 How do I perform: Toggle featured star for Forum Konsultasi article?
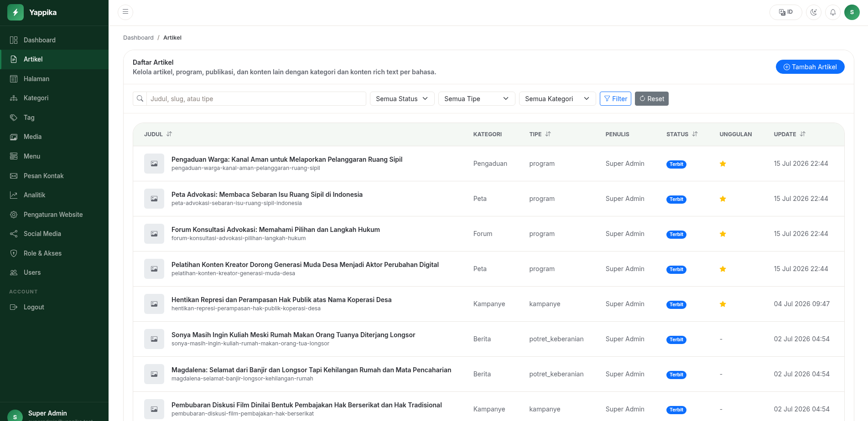(723, 234)
